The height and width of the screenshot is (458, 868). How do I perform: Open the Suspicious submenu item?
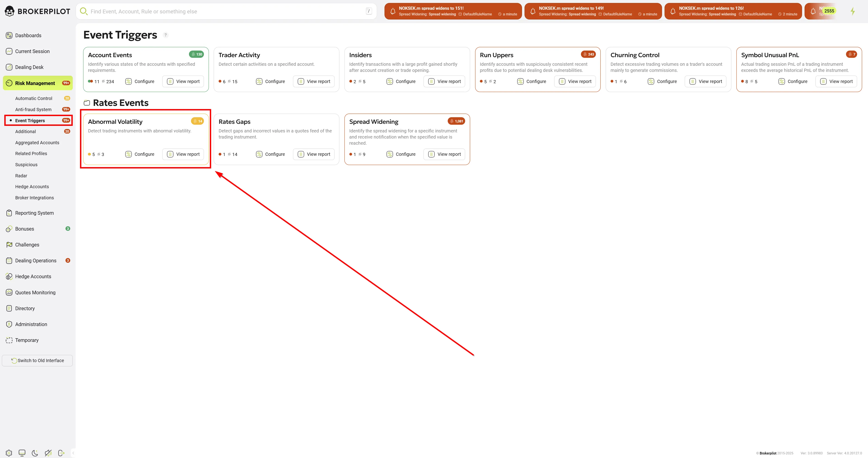point(26,165)
